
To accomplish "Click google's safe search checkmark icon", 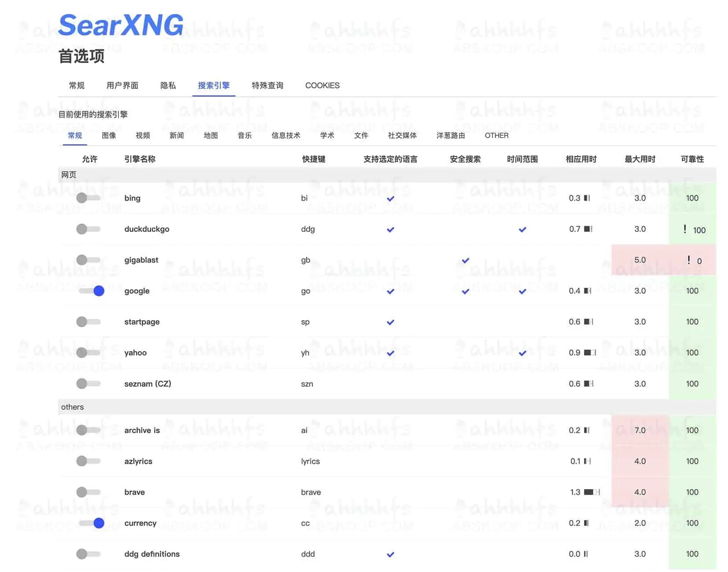I will pos(465,291).
